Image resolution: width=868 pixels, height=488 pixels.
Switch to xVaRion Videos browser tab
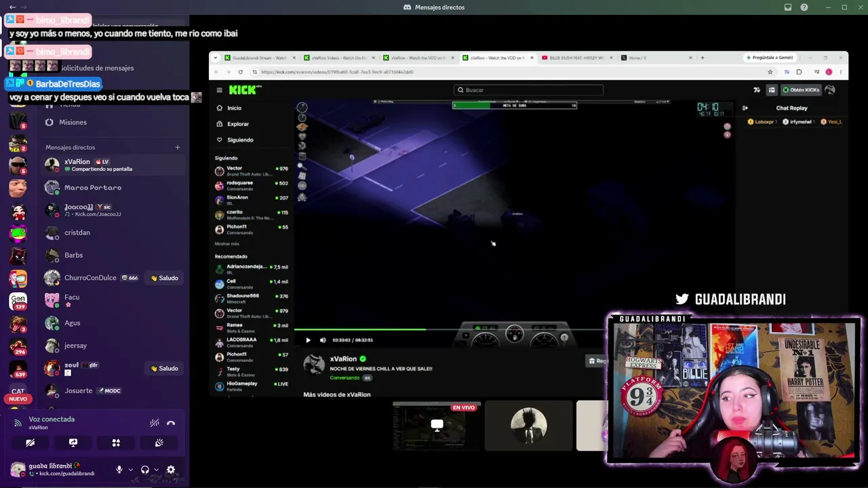tap(339, 58)
